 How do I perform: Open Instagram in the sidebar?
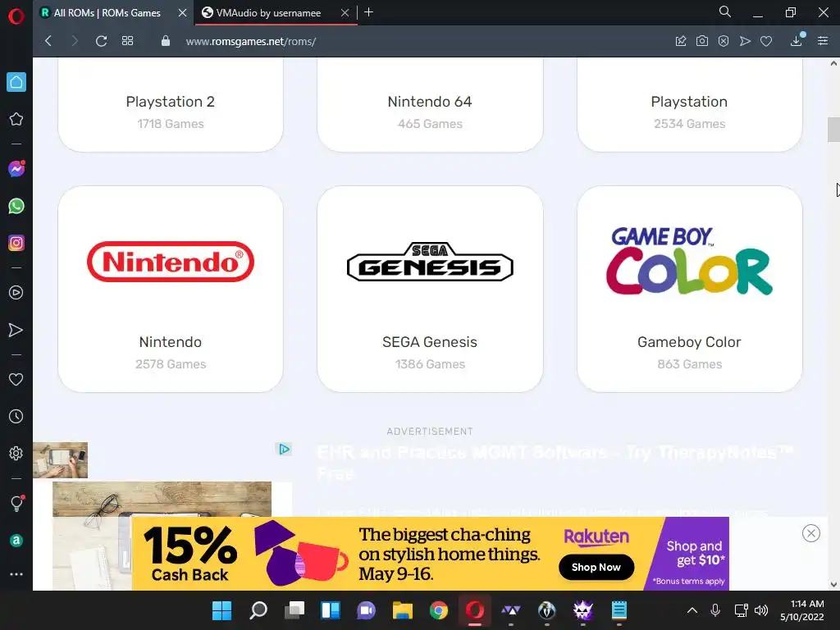[16, 243]
